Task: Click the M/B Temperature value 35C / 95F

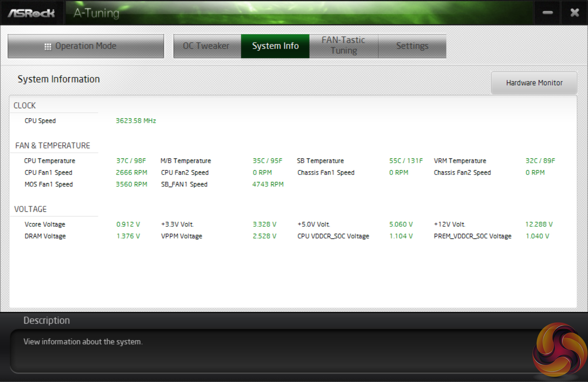Action: [267, 161]
